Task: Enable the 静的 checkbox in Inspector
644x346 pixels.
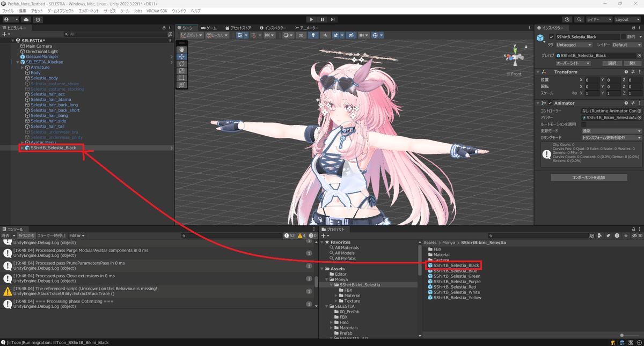Action: coord(624,36)
